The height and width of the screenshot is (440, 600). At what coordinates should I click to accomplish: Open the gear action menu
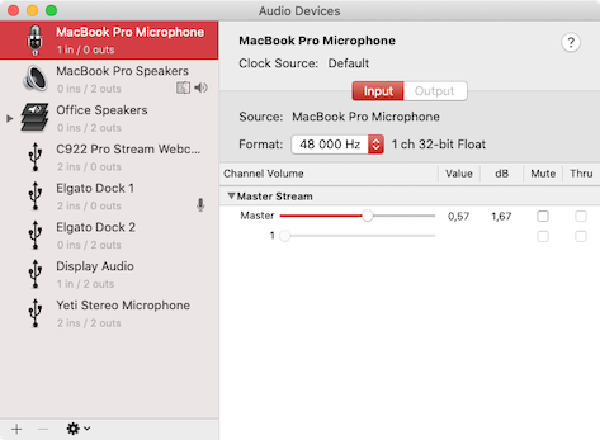pos(78,429)
